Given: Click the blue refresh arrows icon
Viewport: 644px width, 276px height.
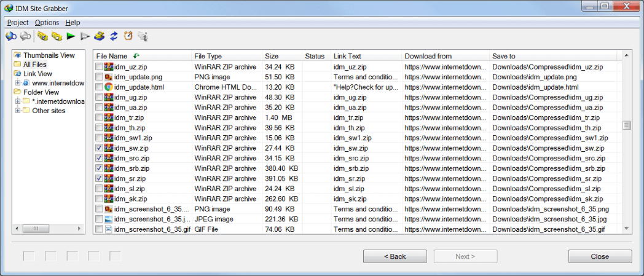Looking at the screenshot, I should (114, 37).
